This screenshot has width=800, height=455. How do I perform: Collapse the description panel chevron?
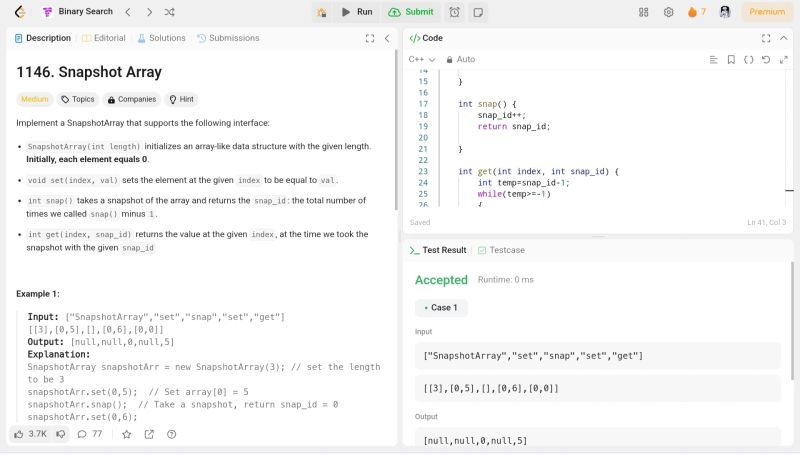point(387,38)
